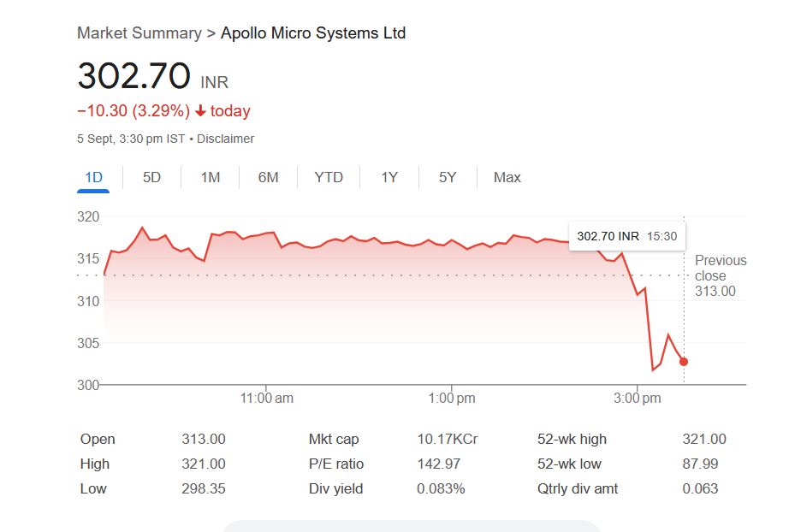Show the 6M price chart
This screenshot has height=532, width=789.
269,177
